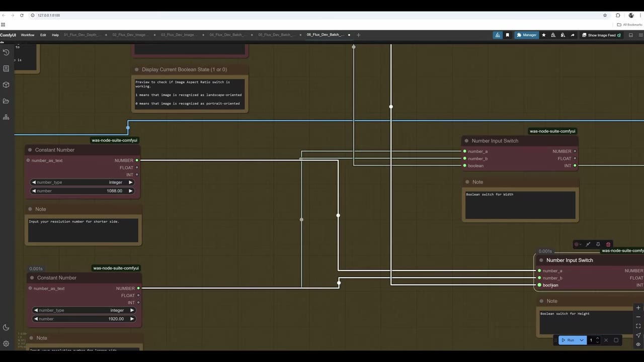Screen dimensions: 644x362
Task: Collapse the width Number Input Switch node
Action: [466, 141]
